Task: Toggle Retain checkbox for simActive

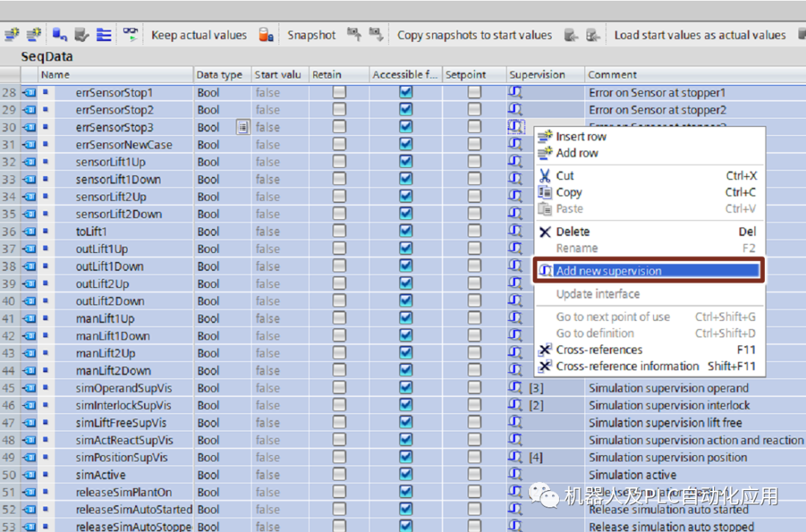Action: coord(339,474)
